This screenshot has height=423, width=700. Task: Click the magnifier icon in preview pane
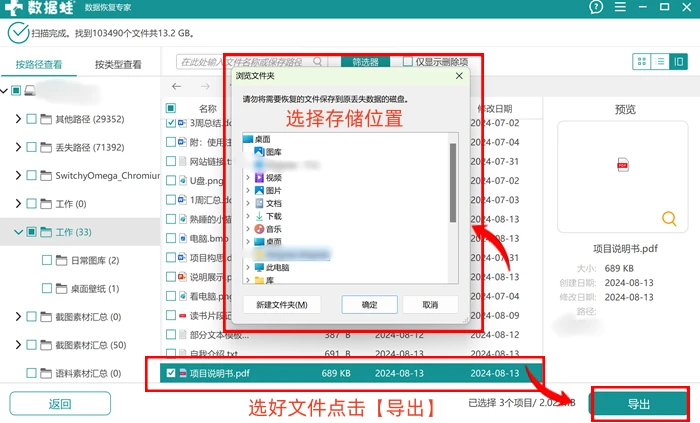669,219
